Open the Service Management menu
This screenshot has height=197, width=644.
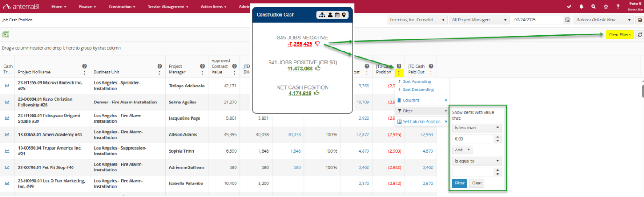click(168, 7)
